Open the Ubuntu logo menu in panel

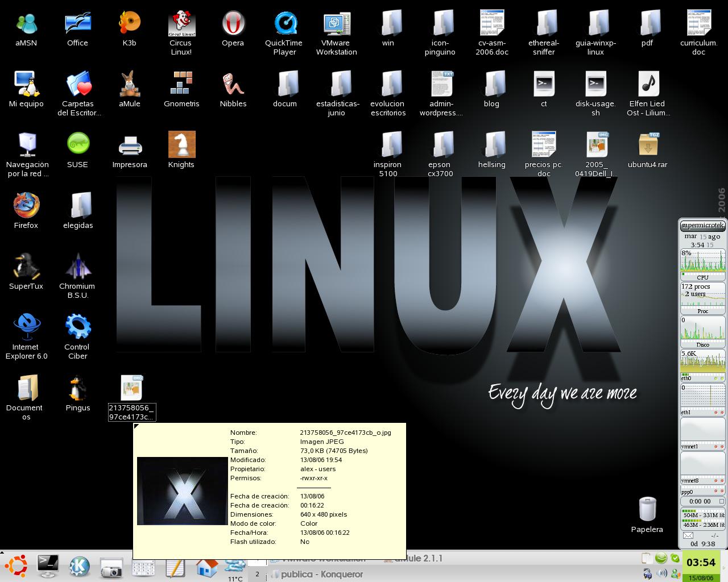[x=16, y=567]
